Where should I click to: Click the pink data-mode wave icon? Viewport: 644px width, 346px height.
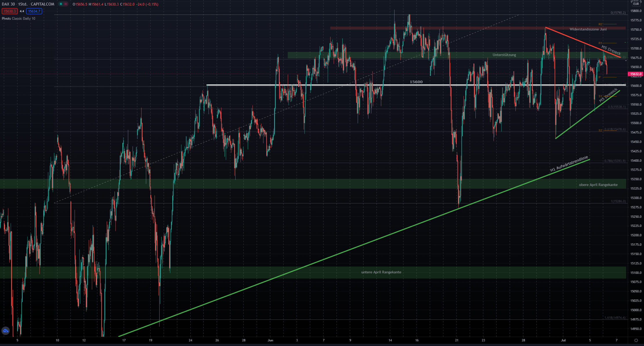click(x=66, y=4)
